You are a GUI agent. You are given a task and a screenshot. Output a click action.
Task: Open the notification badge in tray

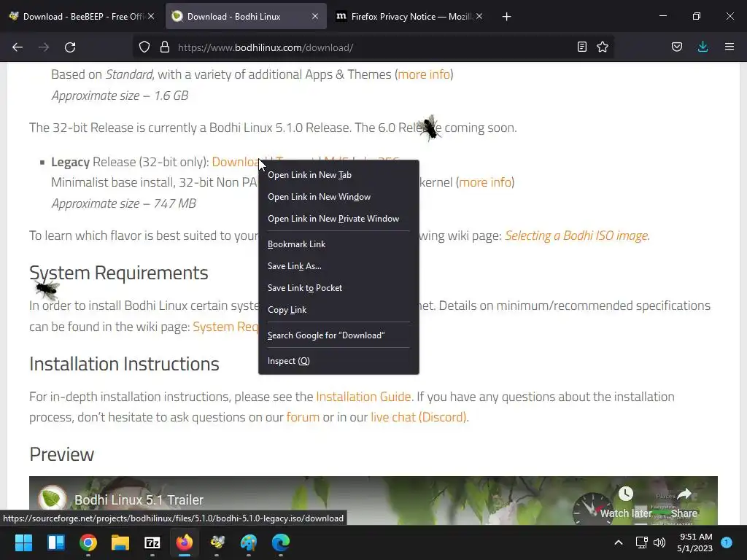click(x=727, y=542)
